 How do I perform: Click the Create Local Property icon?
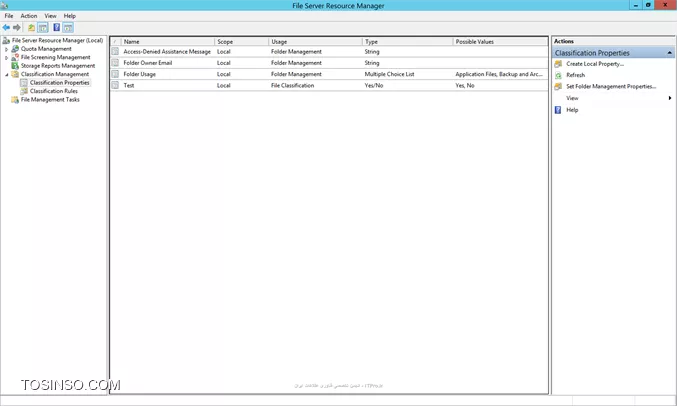click(558, 64)
